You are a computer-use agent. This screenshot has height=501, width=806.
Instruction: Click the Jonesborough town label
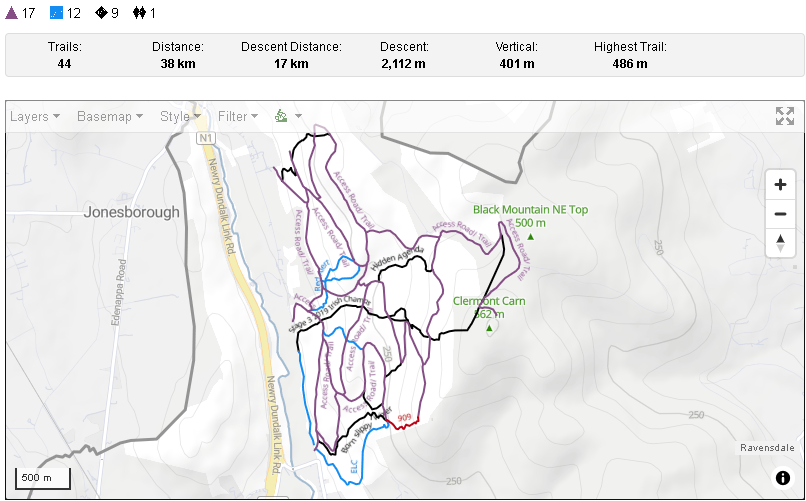132,212
